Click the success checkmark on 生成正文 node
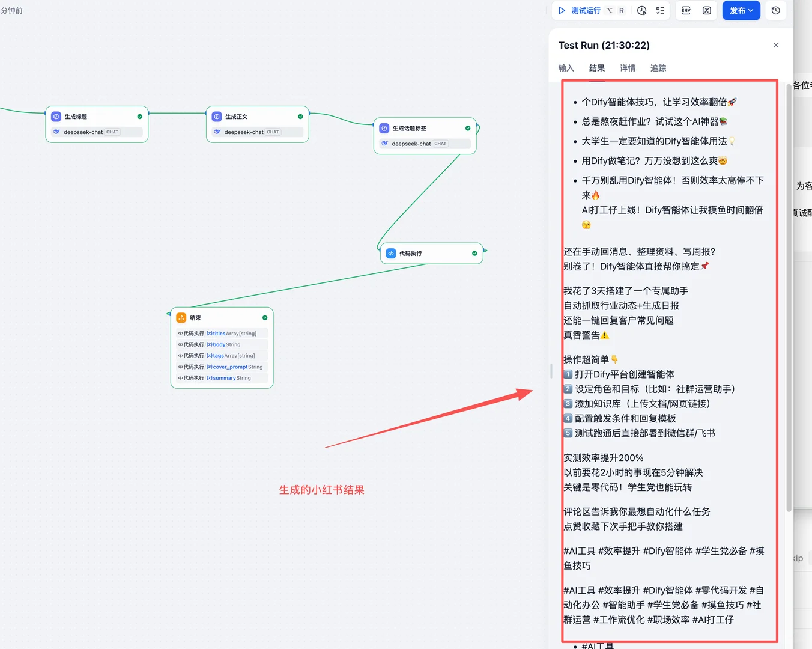Screen dimensions: 812x649 pyautogui.click(x=300, y=117)
